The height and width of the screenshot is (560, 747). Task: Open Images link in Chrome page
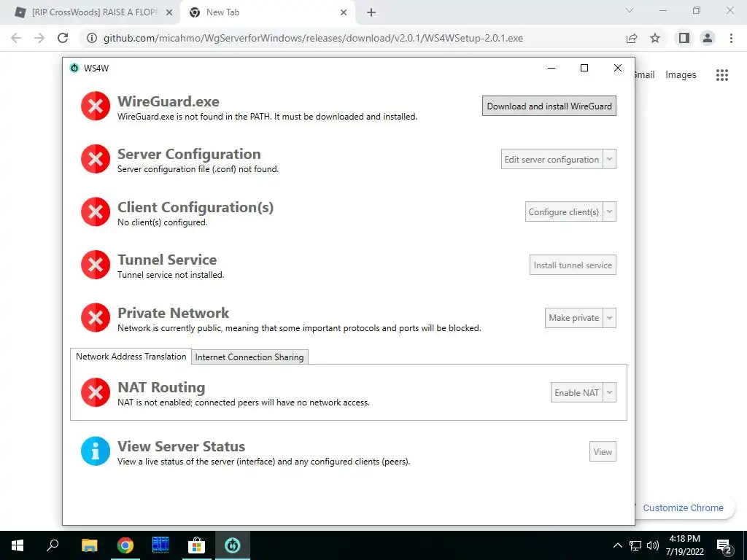click(681, 75)
